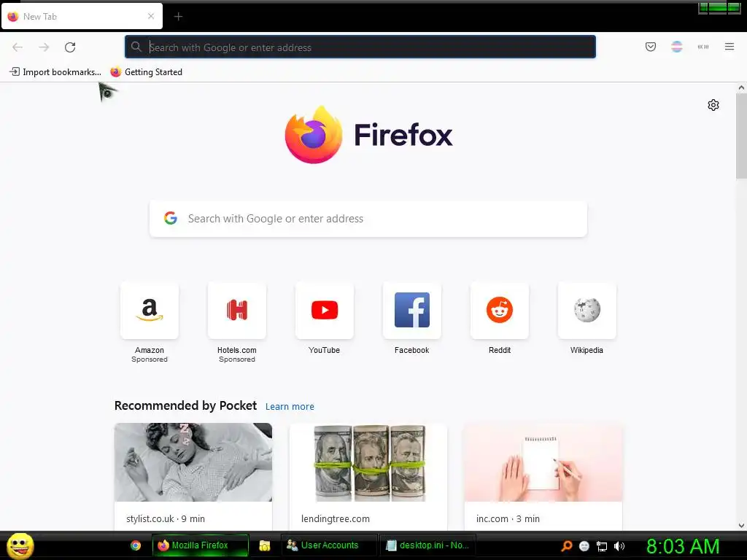Click the smiley Start button
747x560 pixels.
(x=20, y=545)
